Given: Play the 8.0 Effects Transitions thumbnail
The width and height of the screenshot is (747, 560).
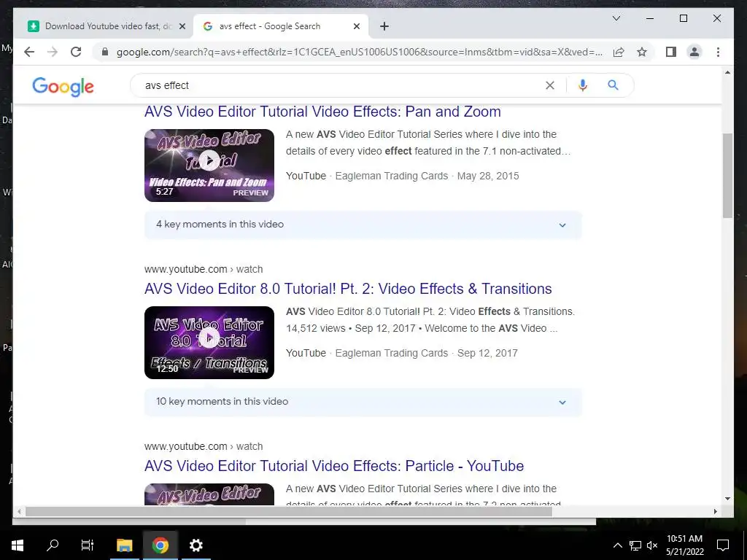Looking at the screenshot, I should pyautogui.click(x=209, y=343).
